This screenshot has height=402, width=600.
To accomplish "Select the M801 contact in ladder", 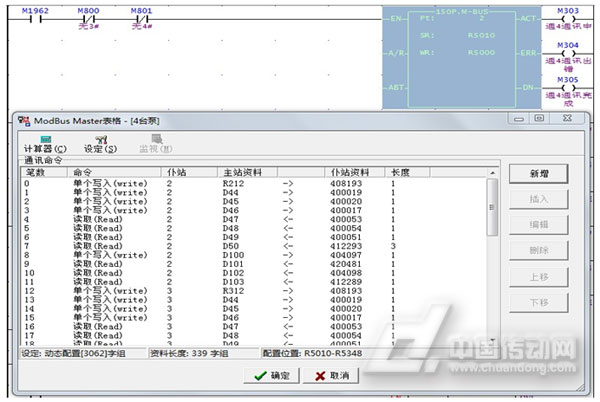I will pyautogui.click(x=143, y=19).
